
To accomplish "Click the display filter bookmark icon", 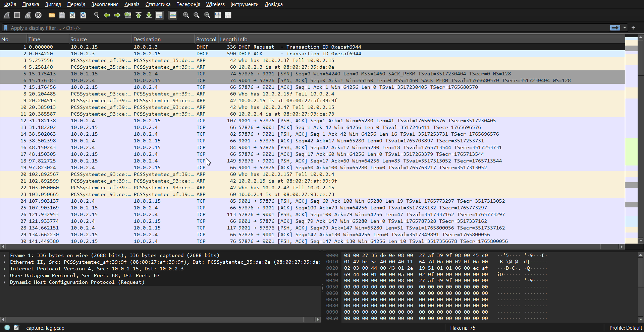I will tap(5, 28).
